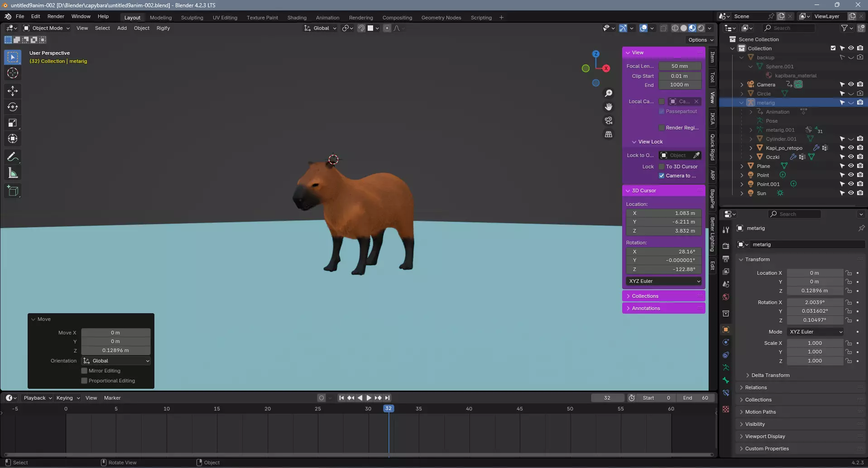This screenshot has height=468, width=868.
Task: Select the Cursor tool in toolbar
Action: click(13, 73)
